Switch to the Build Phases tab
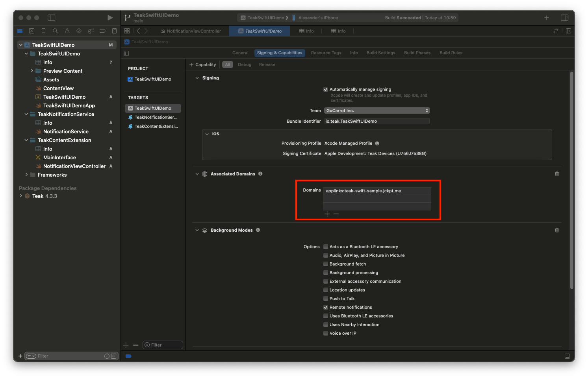The image size is (588, 378). [x=417, y=53]
